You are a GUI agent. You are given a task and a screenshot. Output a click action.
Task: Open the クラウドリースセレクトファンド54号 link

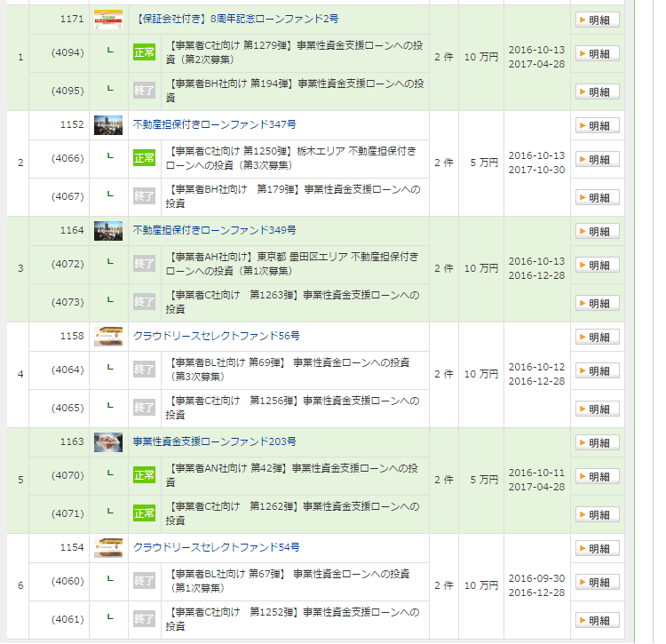tap(217, 547)
